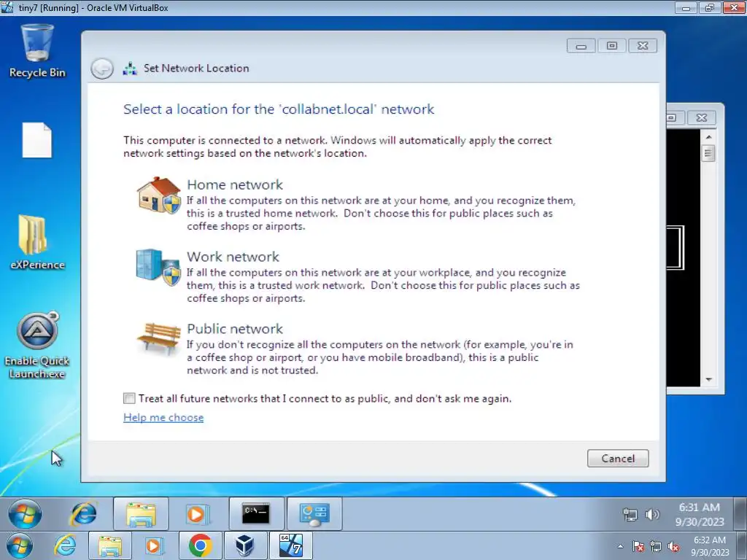This screenshot has height=560, width=747.
Task: Launch Internet Explorer from guest taskbar
Action: tap(84, 514)
